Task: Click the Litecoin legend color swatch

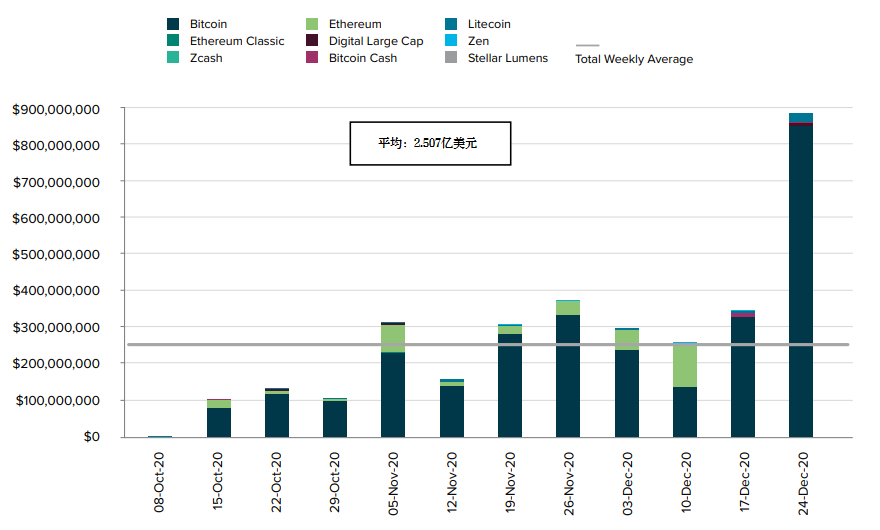Action: (451, 24)
